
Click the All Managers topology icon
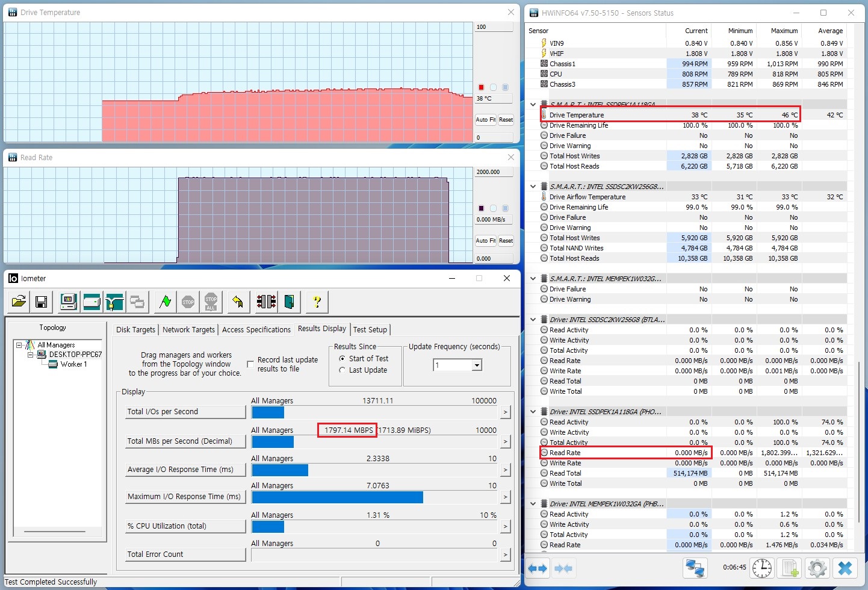pyautogui.click(x=30, y=345)
